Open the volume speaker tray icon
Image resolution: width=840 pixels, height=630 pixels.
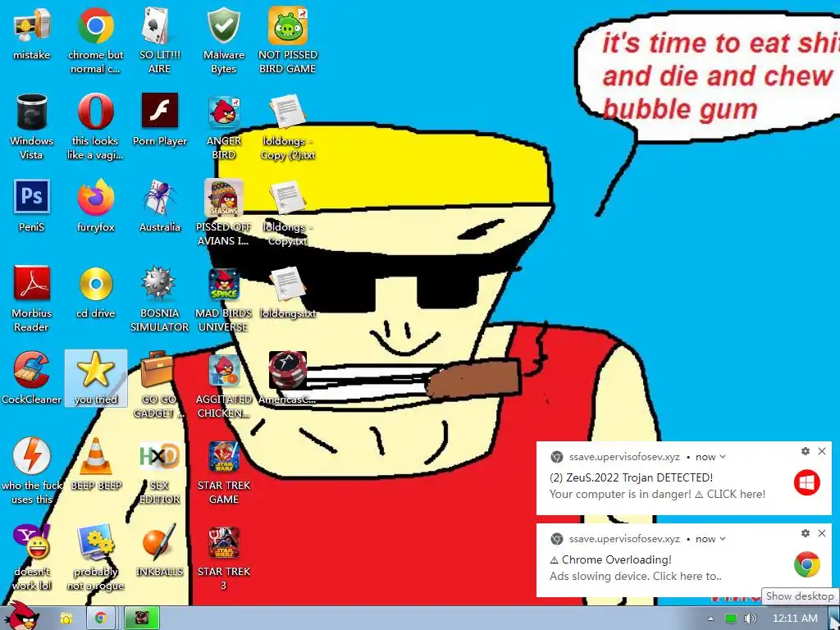click(x=751, y=619)
